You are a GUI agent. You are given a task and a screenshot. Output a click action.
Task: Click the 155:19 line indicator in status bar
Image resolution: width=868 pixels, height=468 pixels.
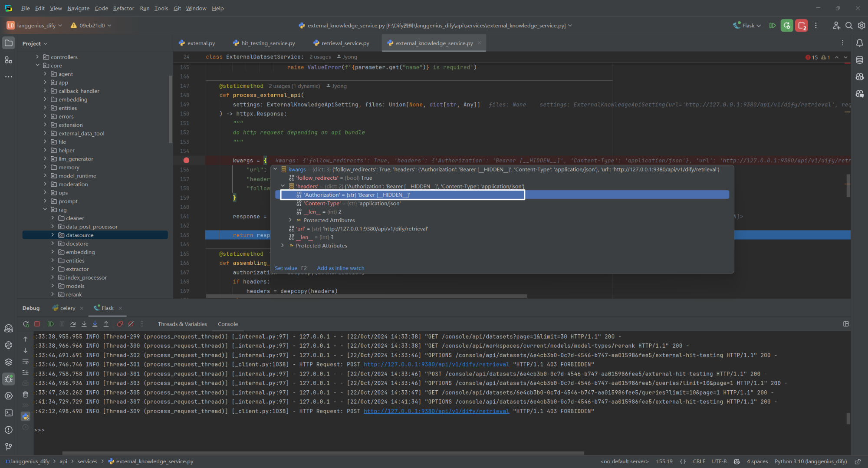664,461
